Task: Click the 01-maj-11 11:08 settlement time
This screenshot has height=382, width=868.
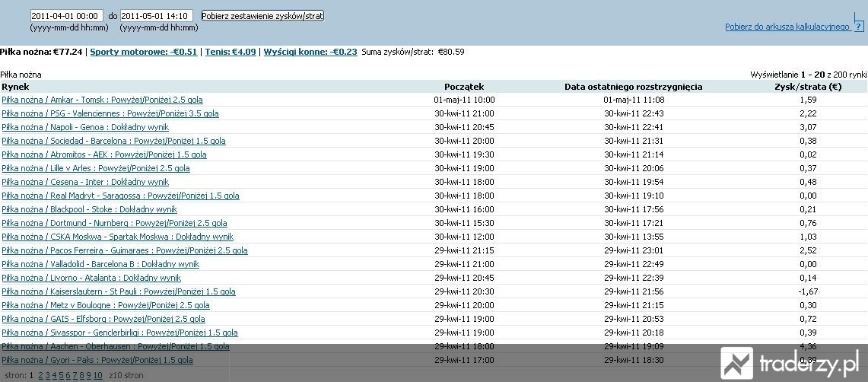Action: point(634,100)
